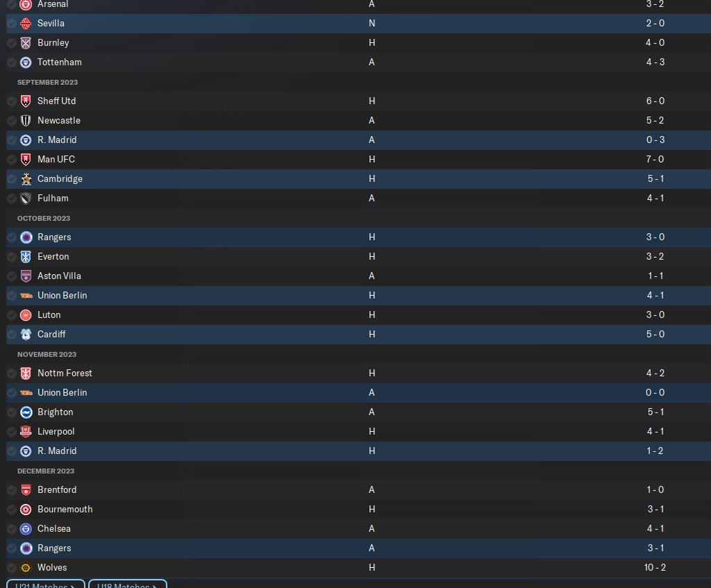Click the Brighton club badge icon
711x588 pixels.
pos(26,412)
